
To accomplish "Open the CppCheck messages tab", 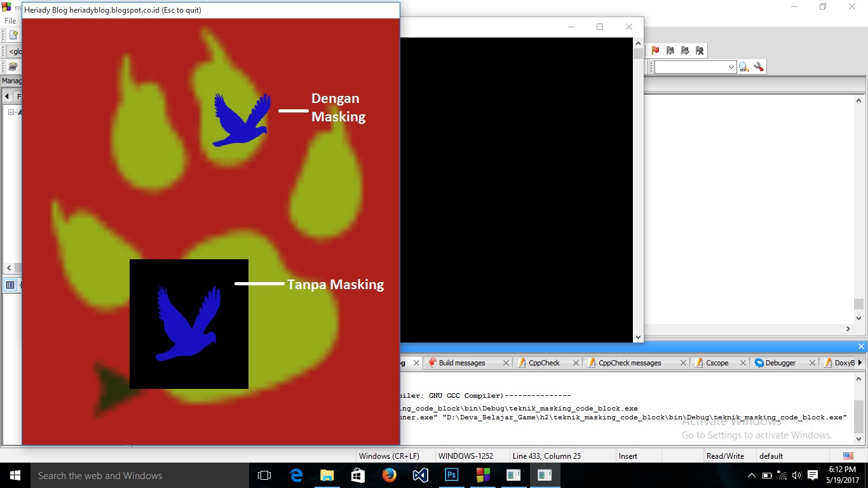I will point(631,362).
